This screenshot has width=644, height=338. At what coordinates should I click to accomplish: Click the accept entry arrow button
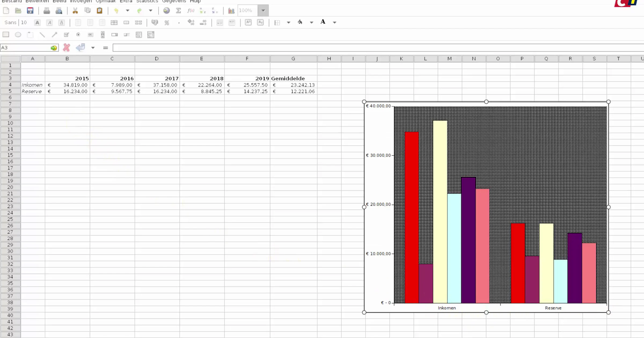(x=80, y=47)
